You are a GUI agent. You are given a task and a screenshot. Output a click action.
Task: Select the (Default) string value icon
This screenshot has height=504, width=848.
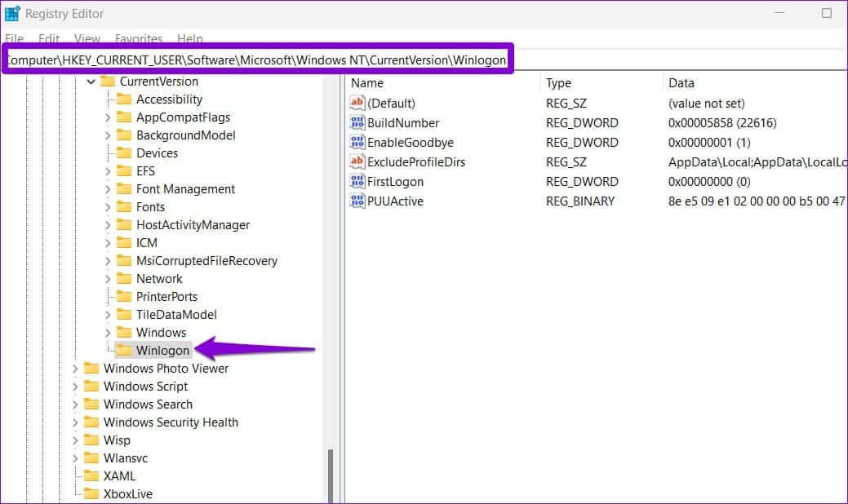[357, 103]
